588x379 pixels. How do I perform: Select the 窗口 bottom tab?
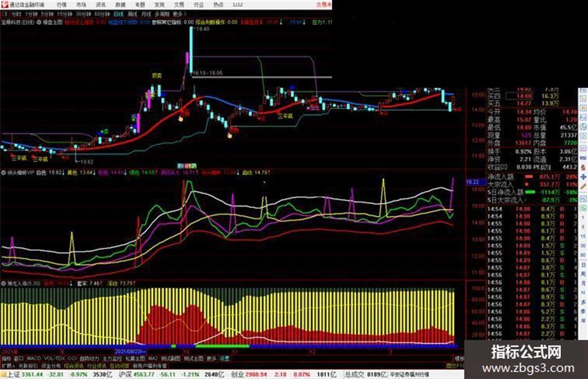19,358
